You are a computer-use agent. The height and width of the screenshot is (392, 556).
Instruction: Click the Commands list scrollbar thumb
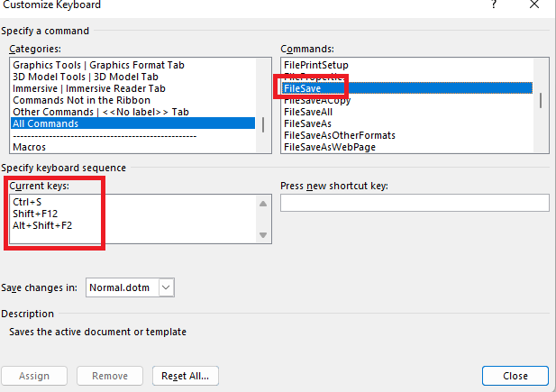[x=541, y=100]
